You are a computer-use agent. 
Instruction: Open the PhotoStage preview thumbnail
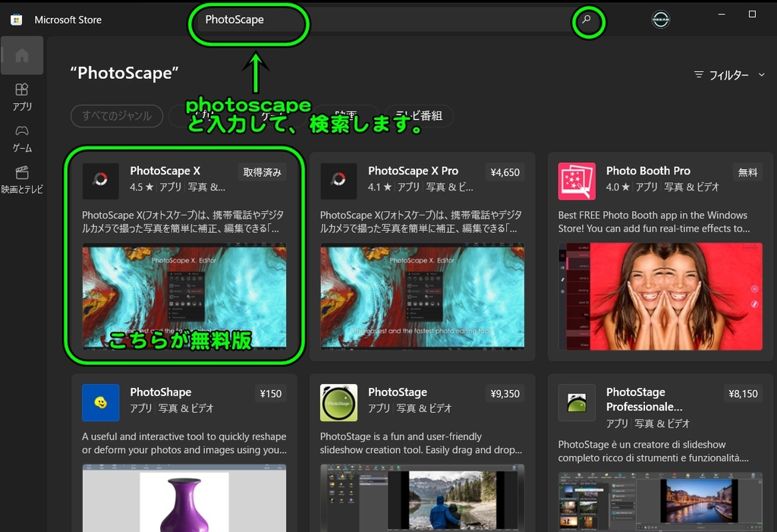pos(422,498)
